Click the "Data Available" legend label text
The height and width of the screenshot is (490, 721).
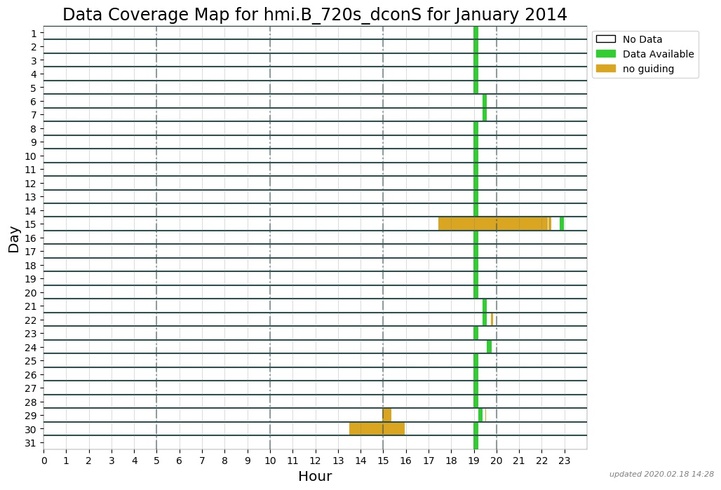[658, 54]
